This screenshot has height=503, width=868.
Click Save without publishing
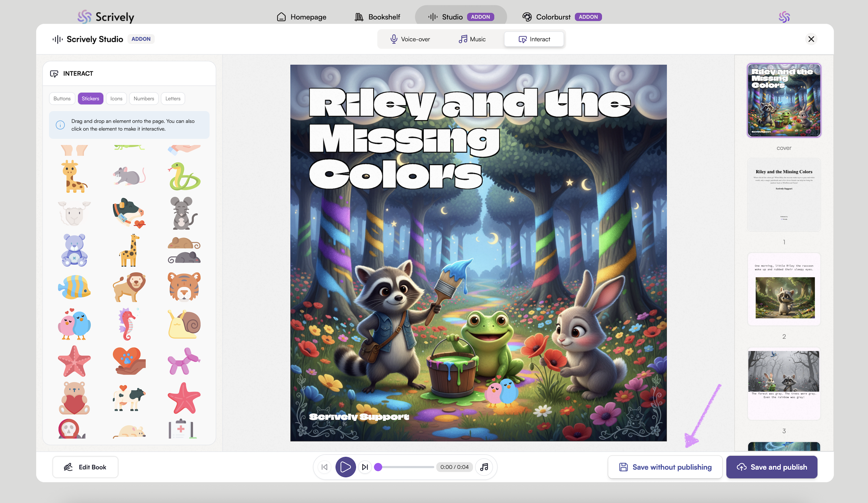[665, 467]
